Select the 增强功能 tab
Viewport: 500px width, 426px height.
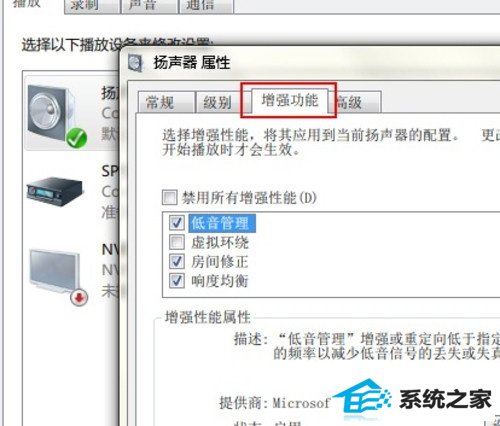click(x=289, y=100)
